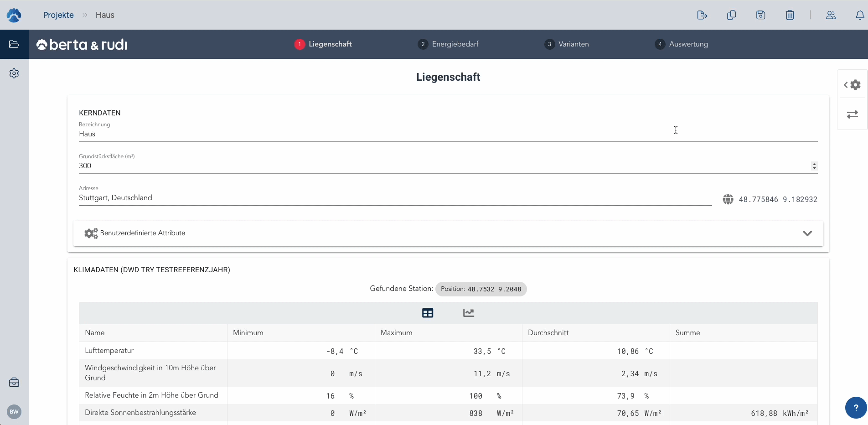
Task: Click the export project icon in top bar
Action: coord(702,15)
